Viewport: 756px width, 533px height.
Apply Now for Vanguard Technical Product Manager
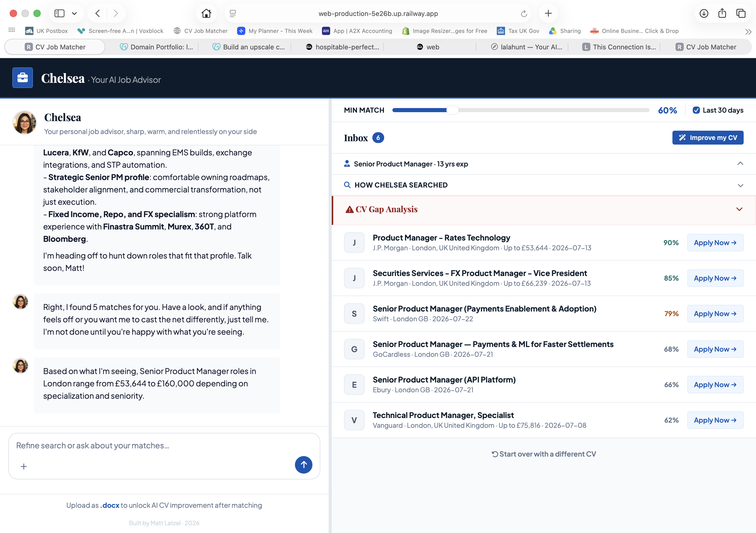tap(715, 420)
